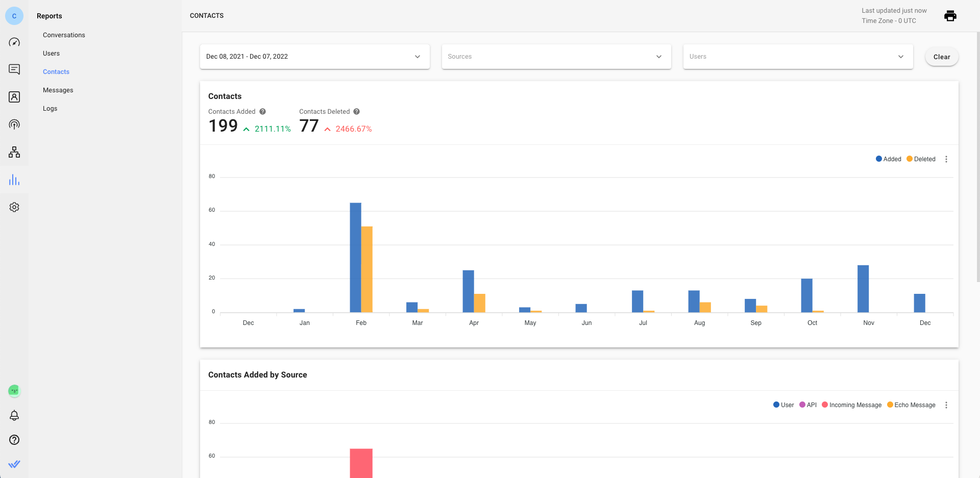Click the Oct Added blue bar
The width and height of the screenshot is (980, 478).
[806, 295]
